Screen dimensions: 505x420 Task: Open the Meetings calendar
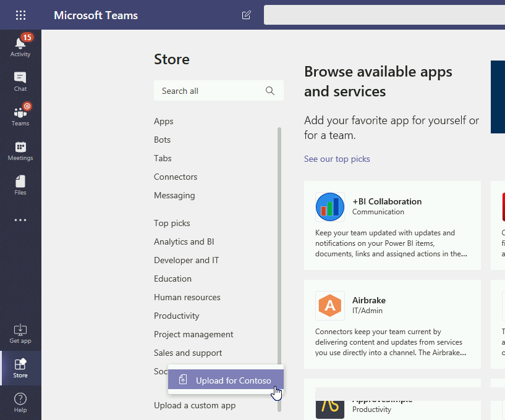tap(20, 151)
